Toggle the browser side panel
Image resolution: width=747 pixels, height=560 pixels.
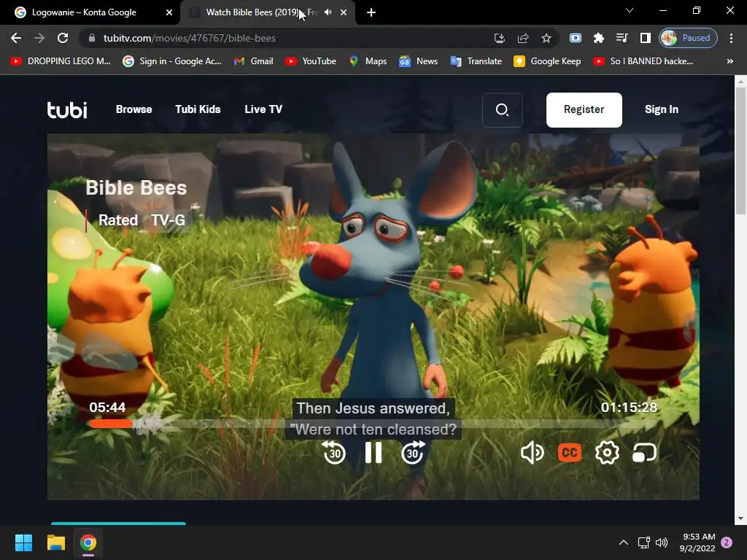click(645, 38)
